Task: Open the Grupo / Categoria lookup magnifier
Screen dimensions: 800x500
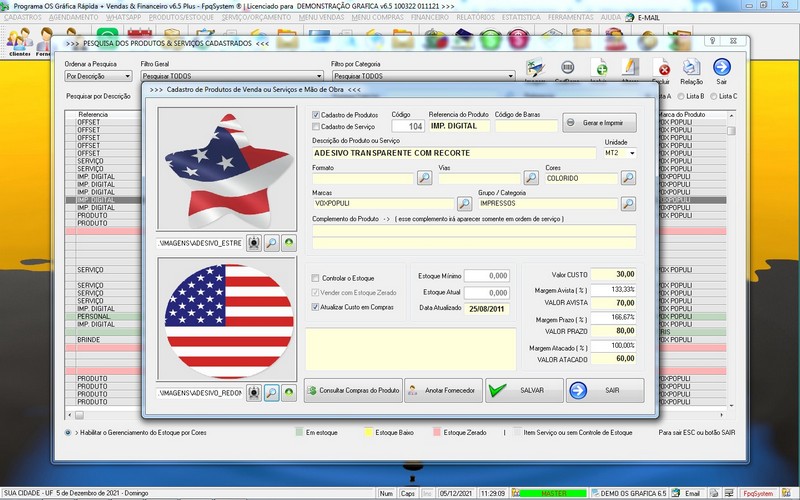Action: [628, 204]
